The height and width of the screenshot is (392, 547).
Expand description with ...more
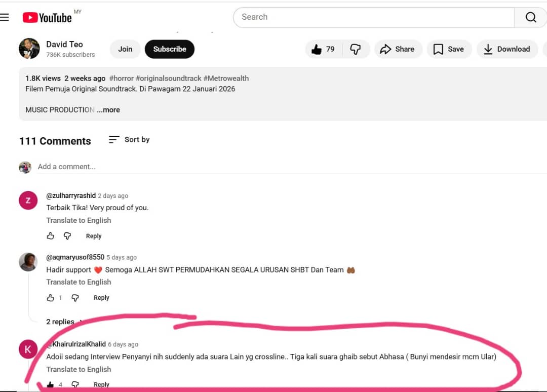tap(108, 110)
